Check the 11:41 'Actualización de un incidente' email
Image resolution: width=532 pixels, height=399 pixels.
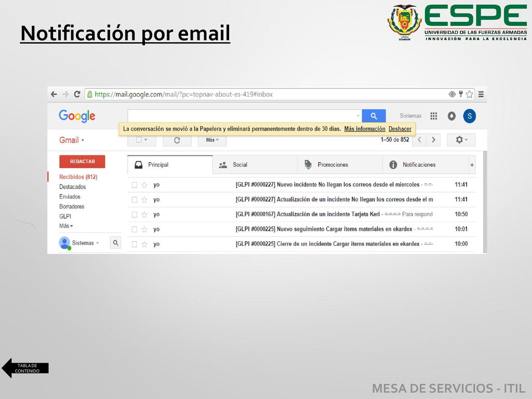[135, 200]
